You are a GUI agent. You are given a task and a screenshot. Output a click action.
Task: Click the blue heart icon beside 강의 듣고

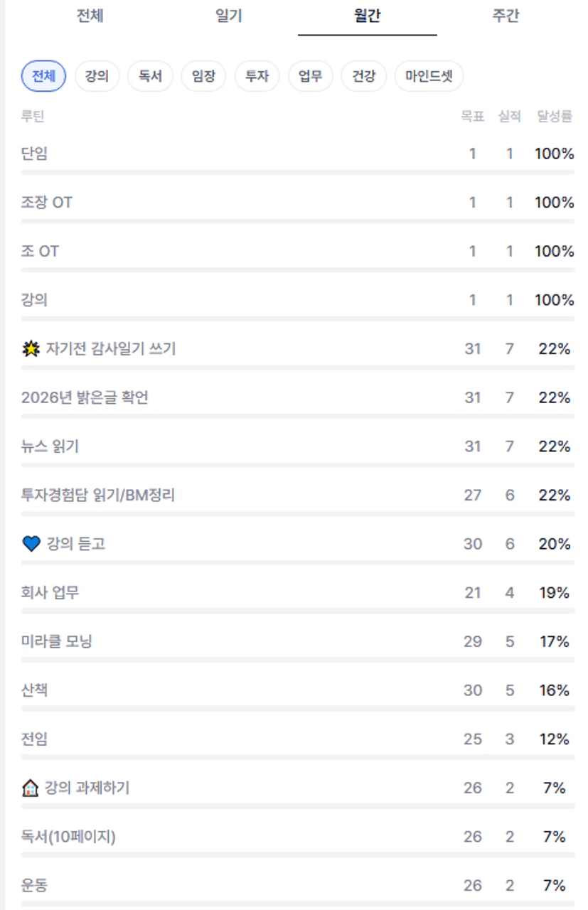click(31, 544)
